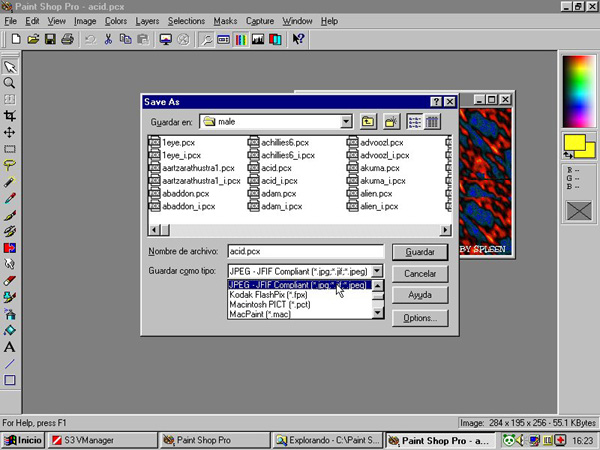The width and height of the screenshot is (600, 450).
Task: Switch to S3 VManager taskbar item
Action: (x=103, y=440)
